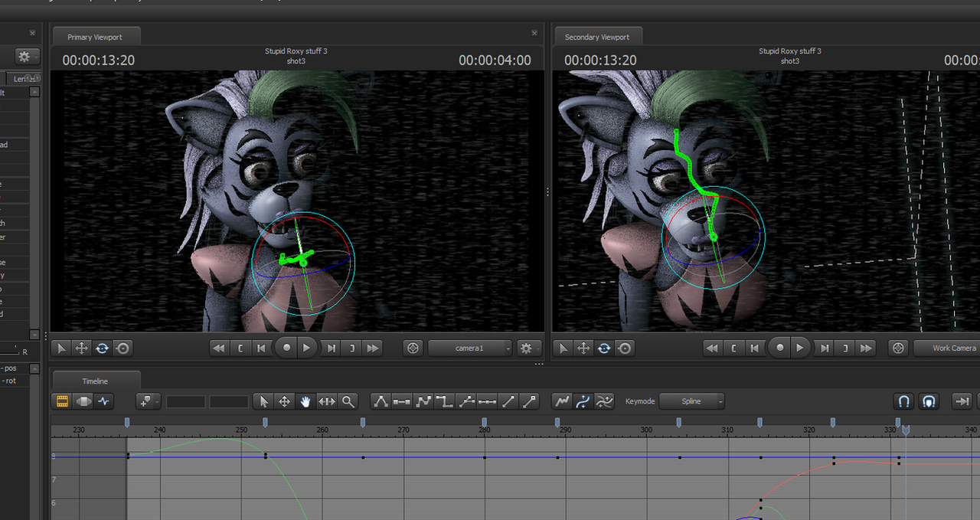This screenshot has width=980, height=520.
Task: Switch to Clip Editor mode
Action: [63, 401]
